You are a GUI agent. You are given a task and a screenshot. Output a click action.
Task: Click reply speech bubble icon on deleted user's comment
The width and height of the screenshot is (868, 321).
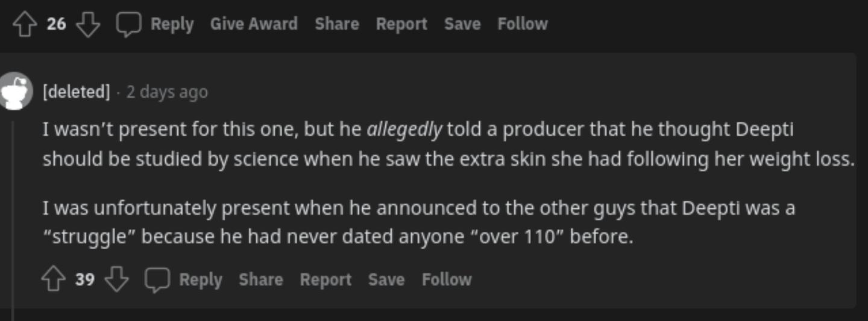coord(157,280)
